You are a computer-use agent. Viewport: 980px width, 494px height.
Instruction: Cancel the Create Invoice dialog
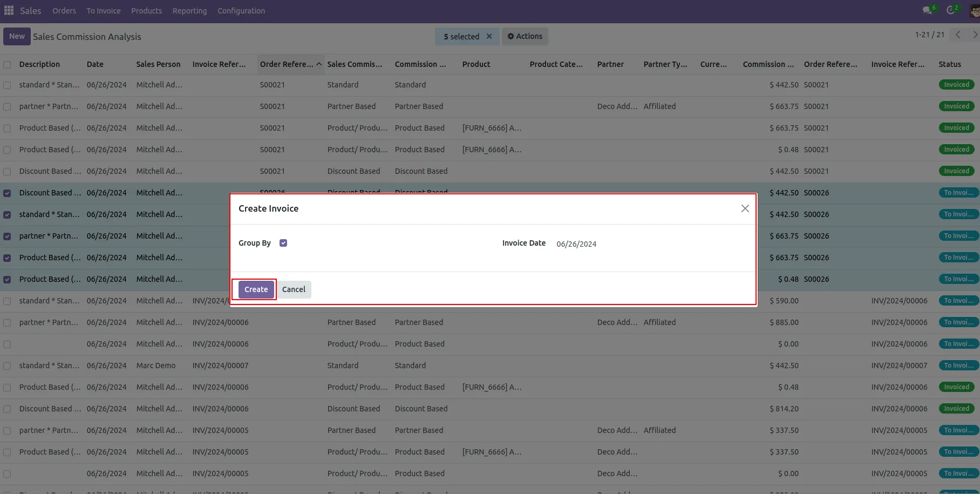pyautogui.click(x=294, y=289)
